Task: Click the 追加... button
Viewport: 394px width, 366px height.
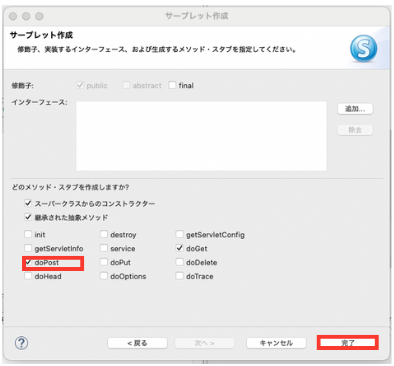Action: pos(355,109)
